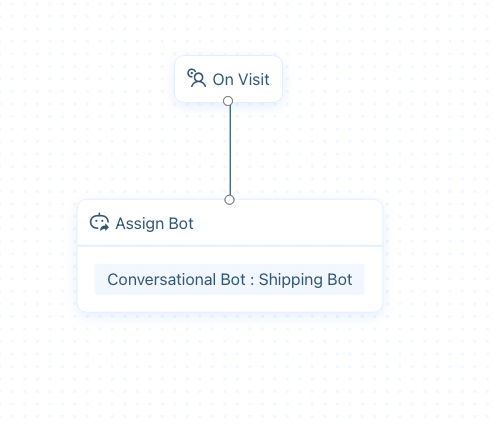Click the words Conversational Bot in the chip
Screen dimensions: 496x427
click(x=176, y=280)
